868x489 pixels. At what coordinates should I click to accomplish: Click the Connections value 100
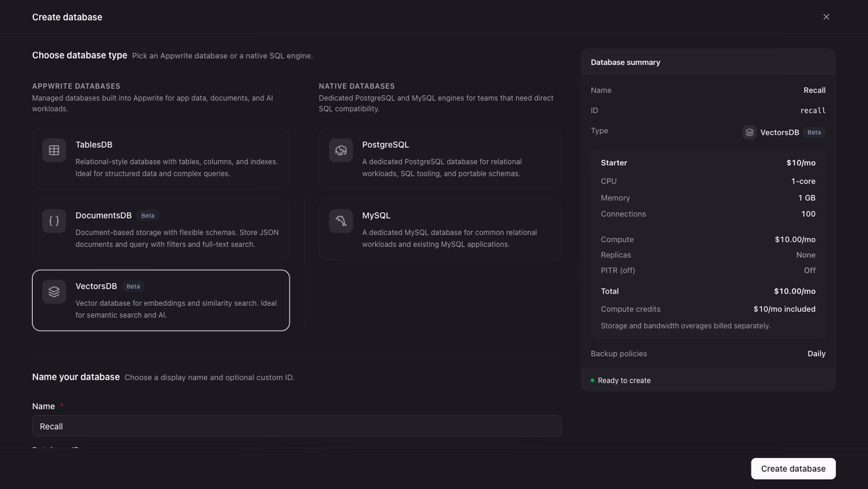(808, 214)
